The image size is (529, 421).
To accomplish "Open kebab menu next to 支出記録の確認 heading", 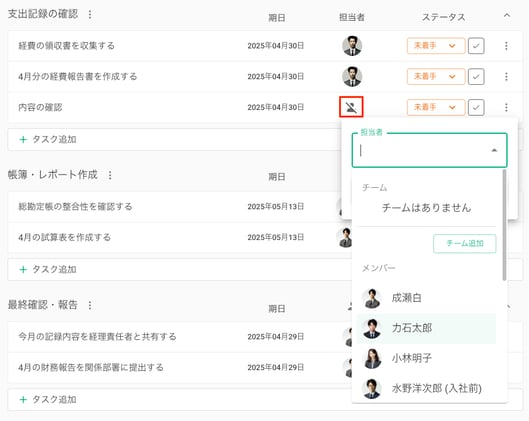I will pyautogui.click(x=90, y=15).
